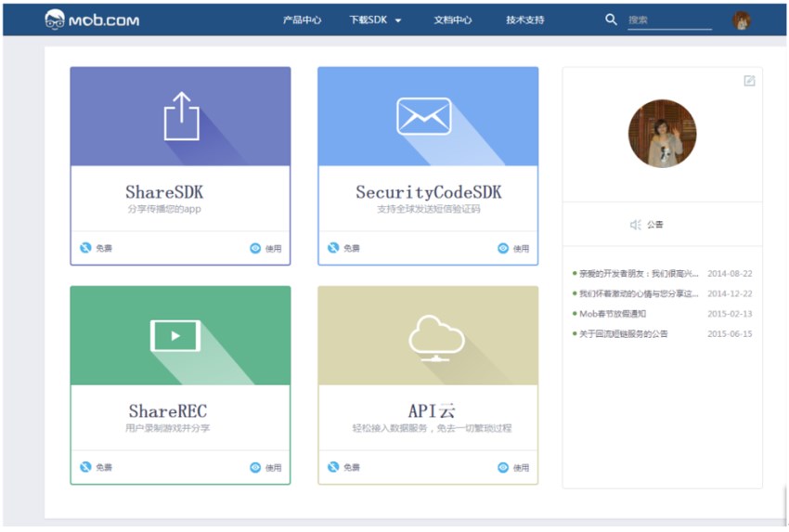Click the ShareSDK share upload icon

click(x=182, y=116)
